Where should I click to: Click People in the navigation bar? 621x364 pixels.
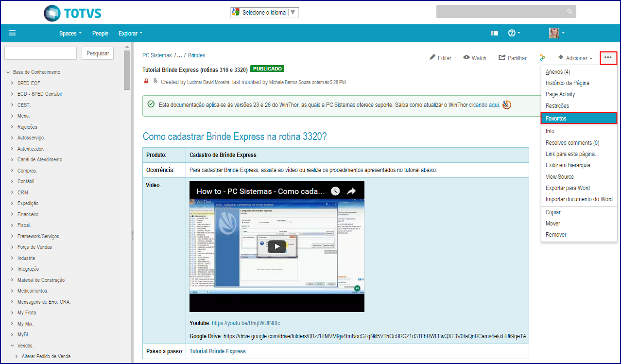pyautogui.click(x=100, y=34)
